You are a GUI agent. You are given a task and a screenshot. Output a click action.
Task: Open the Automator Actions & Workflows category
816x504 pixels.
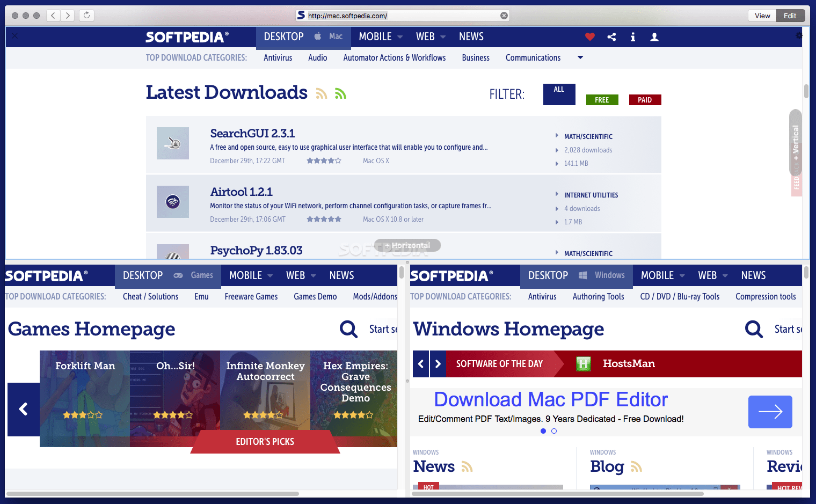tap(395, 57)
